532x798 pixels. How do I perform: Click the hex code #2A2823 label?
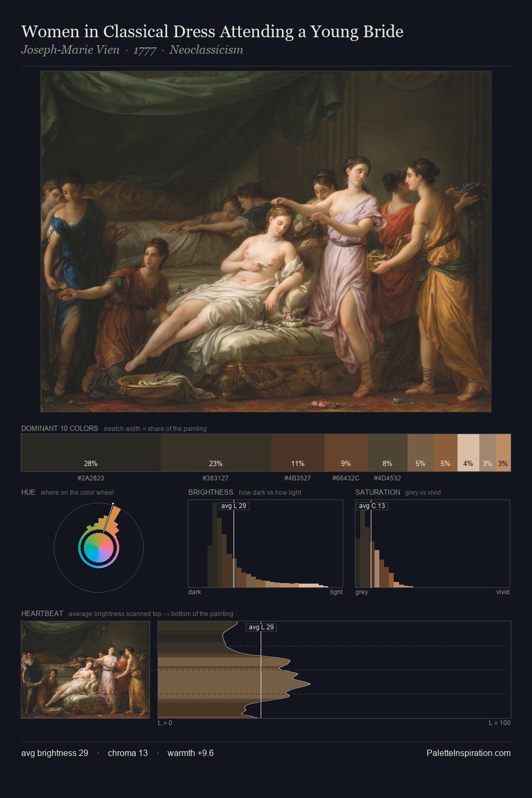[x=91, y=478]
